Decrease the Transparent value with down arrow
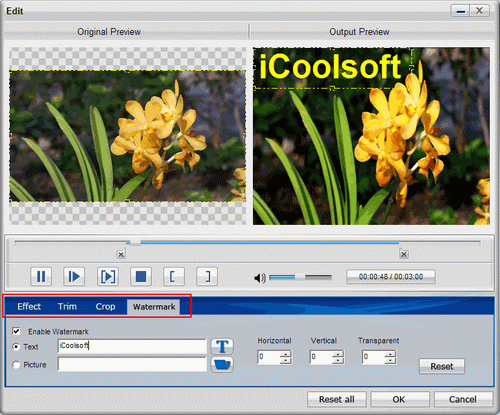500x415 pixels. pyautogui.click(x=390, y=360)
